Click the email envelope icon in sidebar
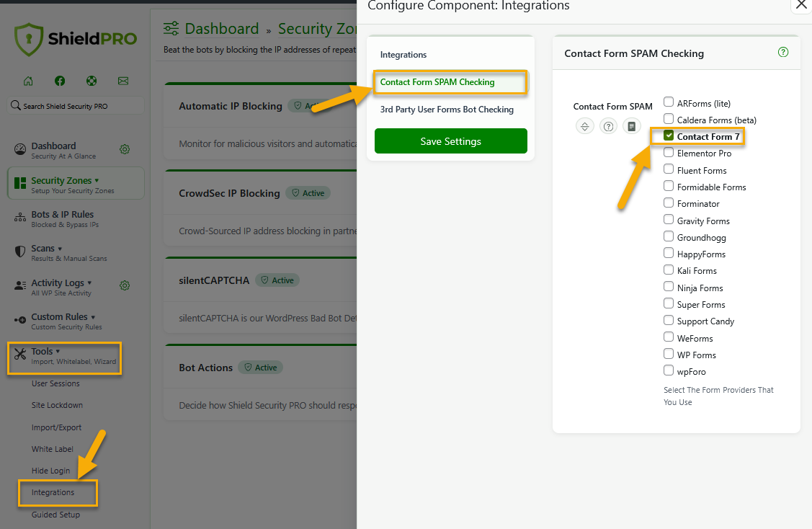The image size is (812, 529). coord(123,81)
